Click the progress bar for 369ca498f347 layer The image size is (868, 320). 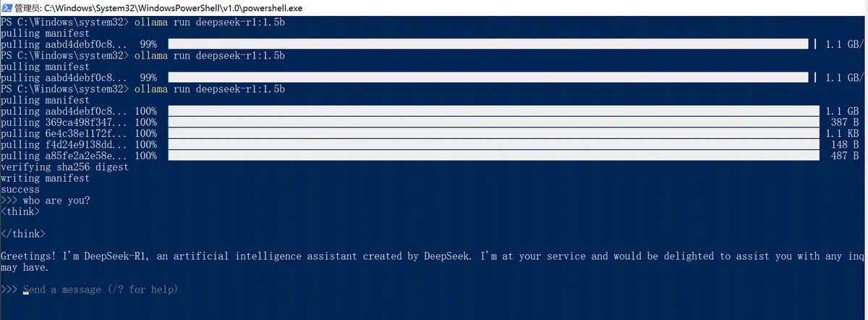(493, 122)
